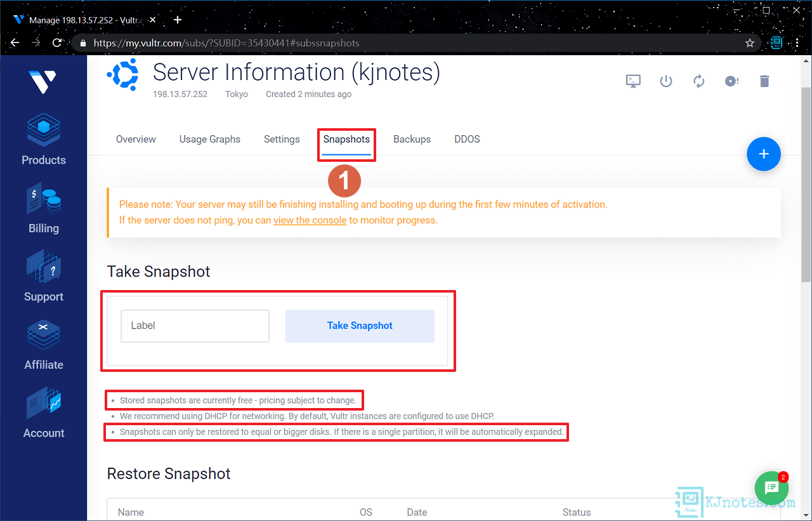Click the 'Take Snapshot' section heading

(159, 272)
